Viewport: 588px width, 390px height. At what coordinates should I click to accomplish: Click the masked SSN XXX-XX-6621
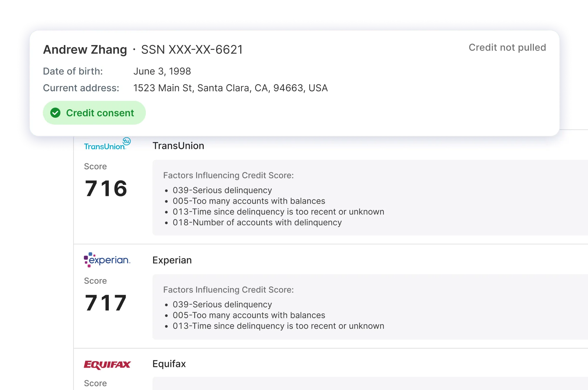(191, 49)
